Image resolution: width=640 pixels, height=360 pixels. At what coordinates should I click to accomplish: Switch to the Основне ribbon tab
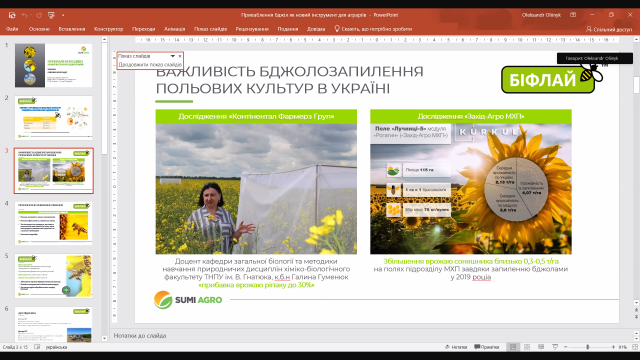coord(39,29)
